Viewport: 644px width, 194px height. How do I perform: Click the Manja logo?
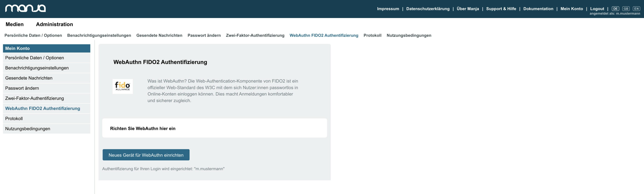point(25,8)
